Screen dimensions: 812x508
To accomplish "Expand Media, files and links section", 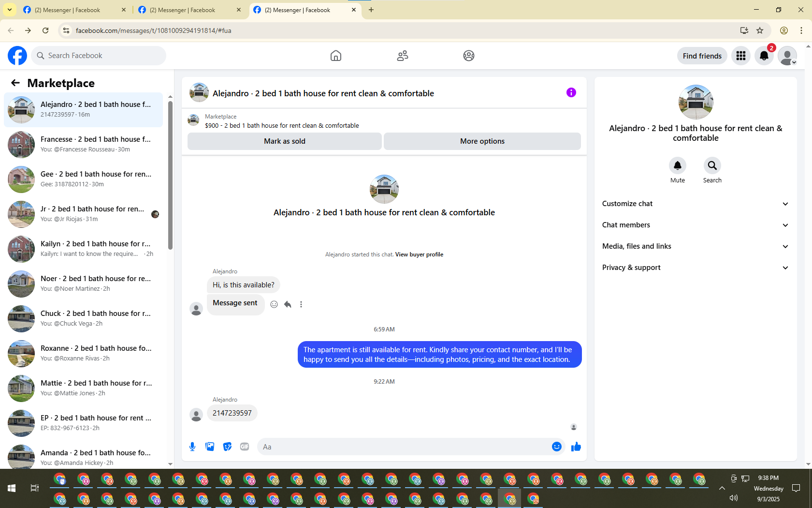I will coord(696,246).
